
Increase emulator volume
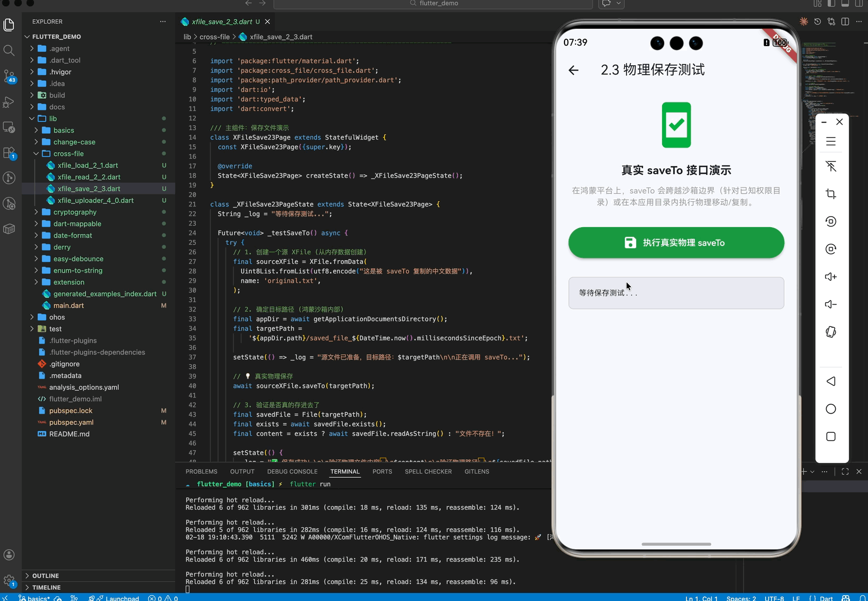[x=831, y=277]
